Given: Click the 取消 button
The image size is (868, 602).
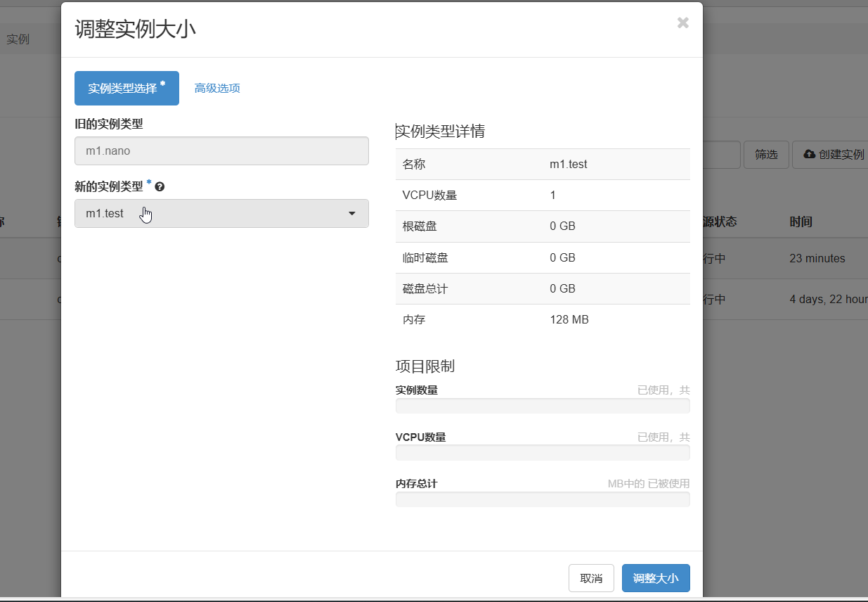Looking at the screenshot, I should coord(591,578).
